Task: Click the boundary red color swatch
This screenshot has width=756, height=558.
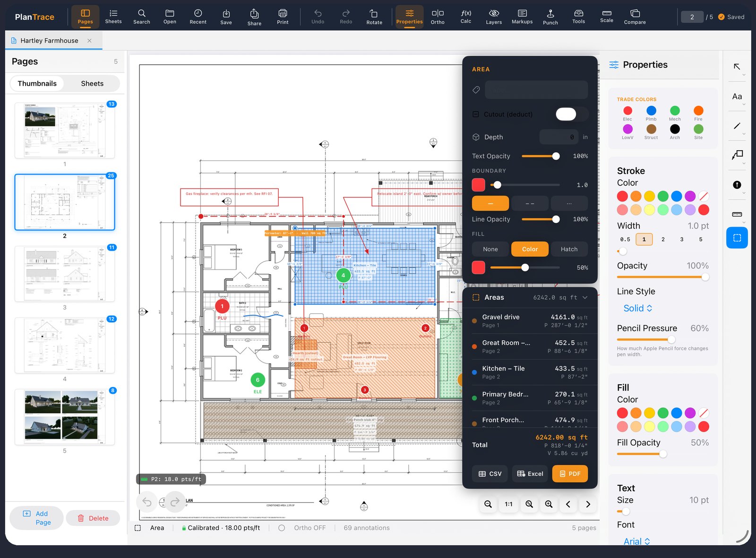Action: (x=478, y=185)
